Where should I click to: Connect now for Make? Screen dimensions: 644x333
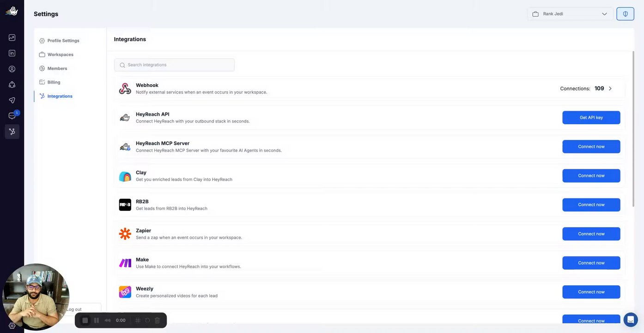click(591, 263)
